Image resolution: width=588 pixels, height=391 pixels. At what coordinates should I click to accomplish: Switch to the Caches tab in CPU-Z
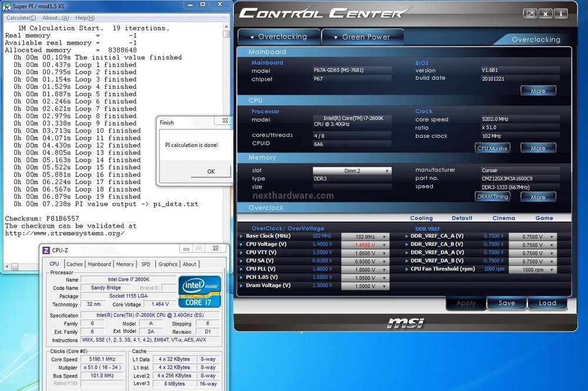coord(74,264)
